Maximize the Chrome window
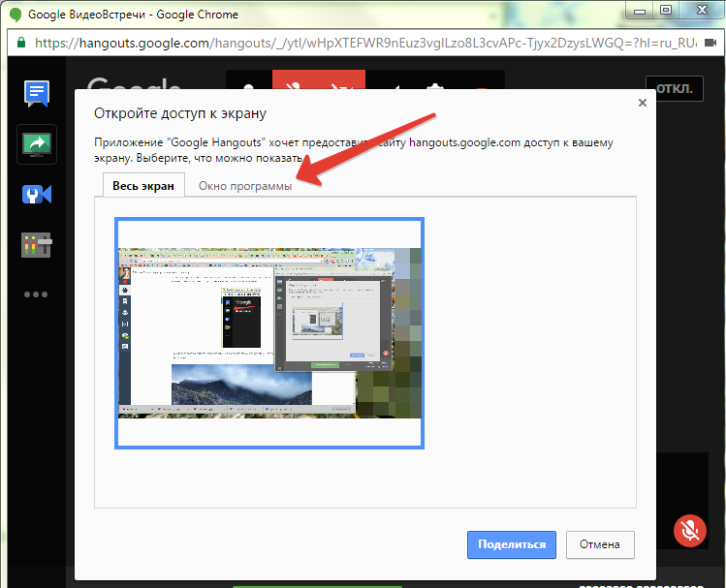 click(666, 11)
